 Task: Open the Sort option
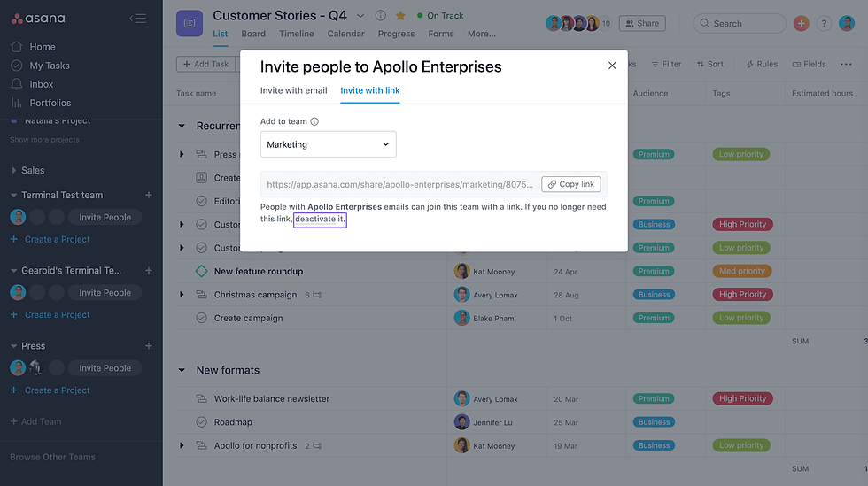pos(710,65)
